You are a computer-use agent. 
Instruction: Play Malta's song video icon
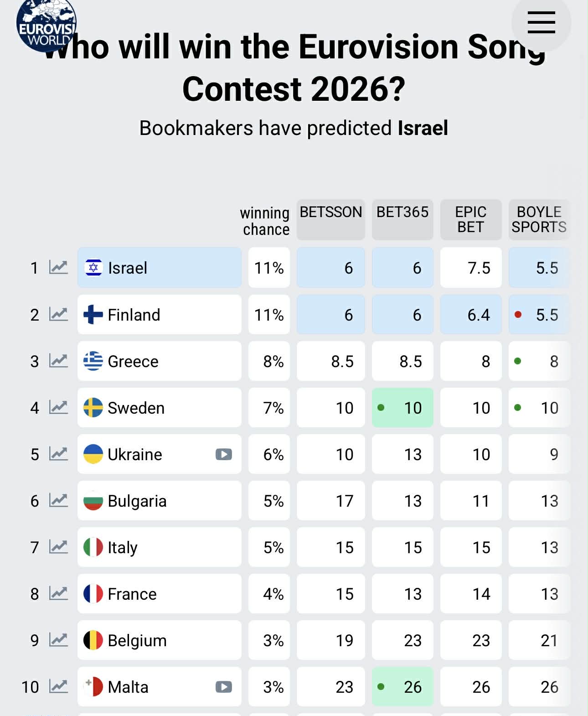click(223, 687)
